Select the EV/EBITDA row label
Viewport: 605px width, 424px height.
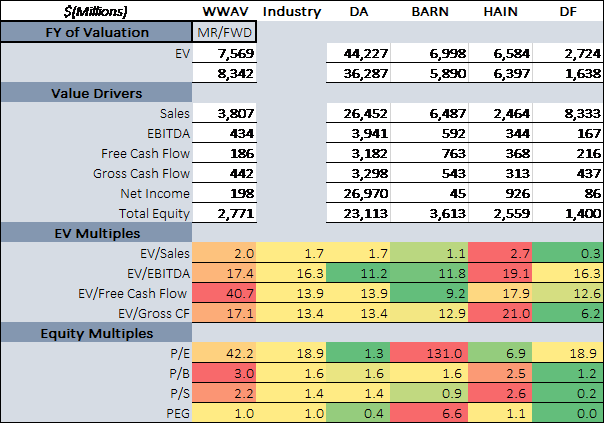pos(159,274)
